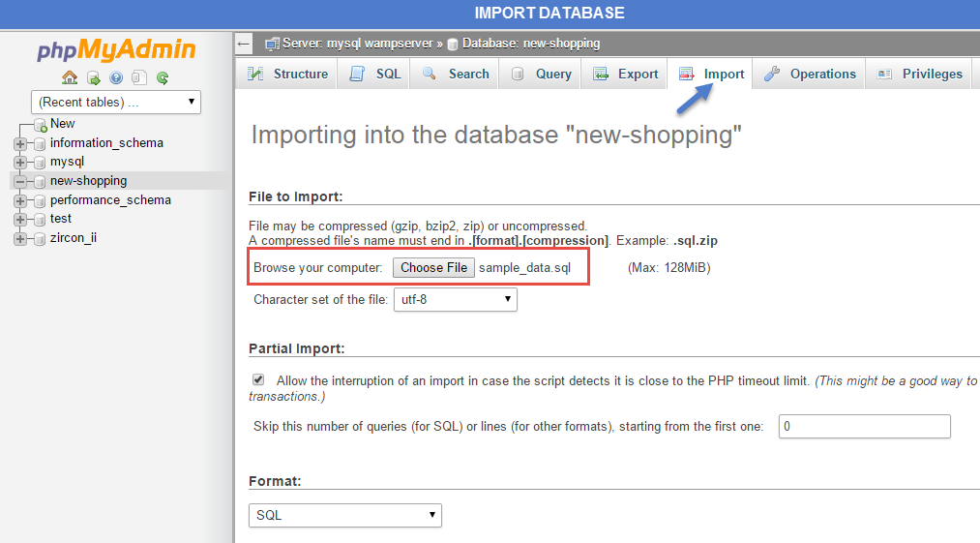Open the SQL documentation page icon
This screenshot has width=980, height=543.
coord(138,77)
